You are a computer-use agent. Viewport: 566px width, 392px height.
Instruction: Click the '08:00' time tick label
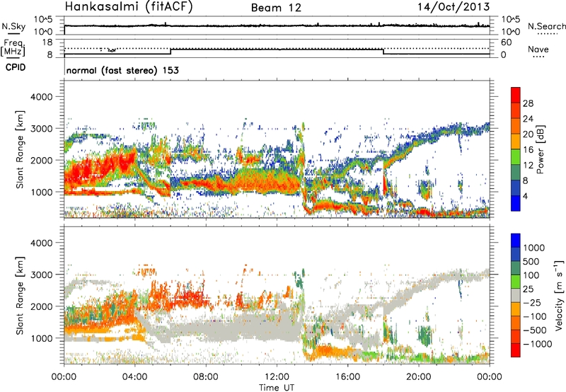coord(206,377)
